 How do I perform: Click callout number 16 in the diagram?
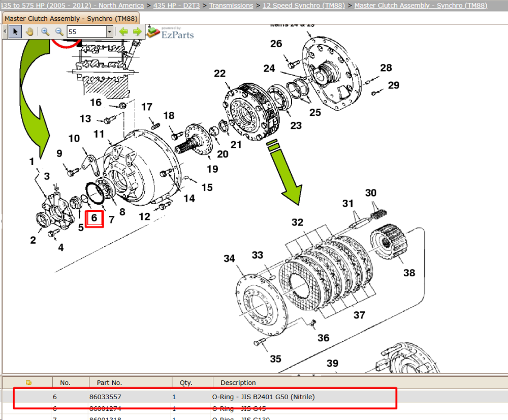coord(96,103)
